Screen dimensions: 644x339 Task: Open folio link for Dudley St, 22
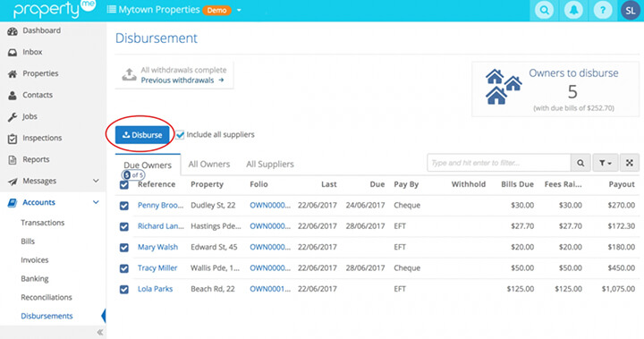point(270,205)
